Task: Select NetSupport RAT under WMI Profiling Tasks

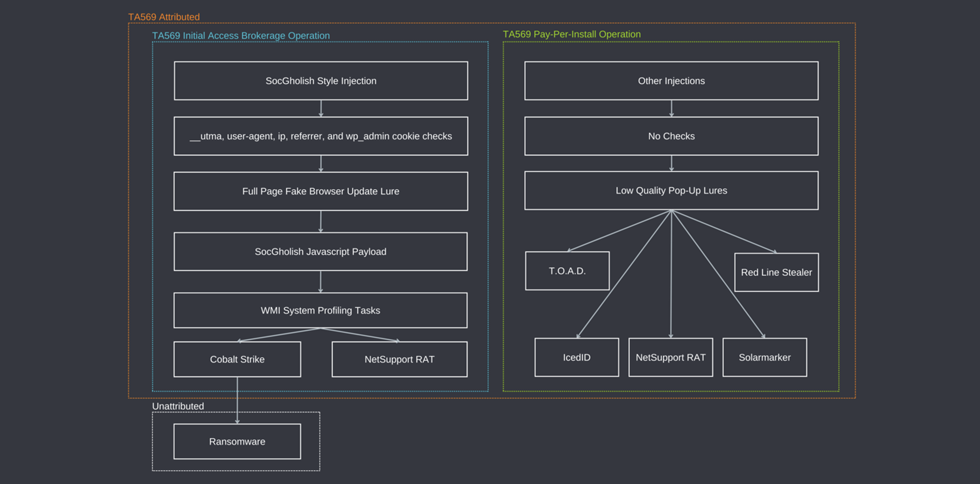Action: 399,359
